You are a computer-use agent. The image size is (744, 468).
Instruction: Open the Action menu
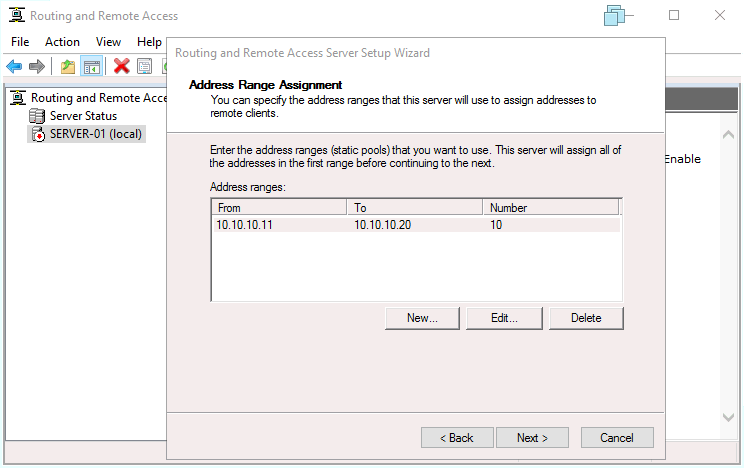[x=62, y=41]
